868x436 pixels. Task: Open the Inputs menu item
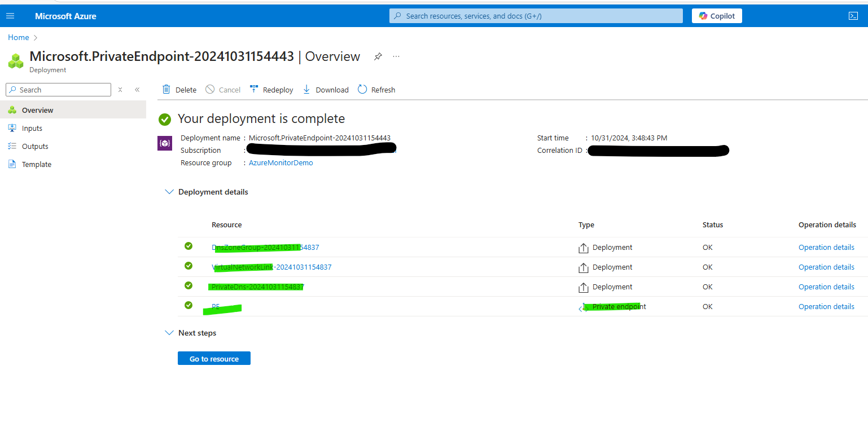pyautogui.click(x=32, y=128)
